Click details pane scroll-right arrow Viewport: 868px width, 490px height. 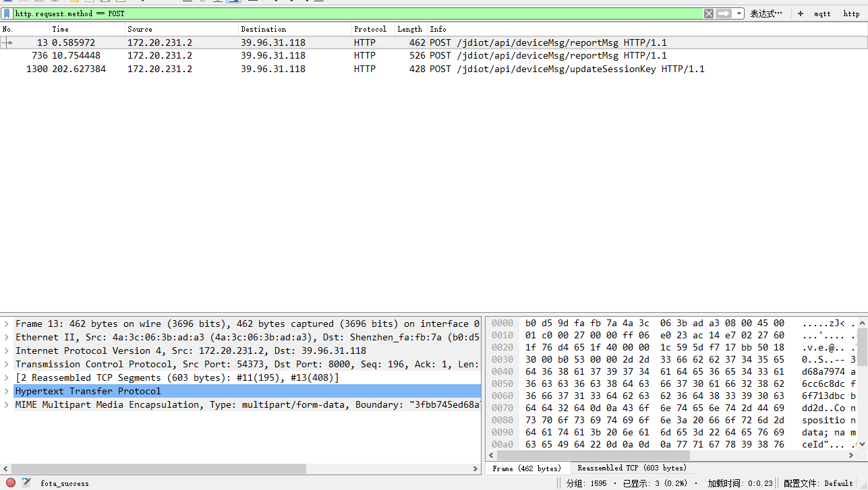pos(475,468)
